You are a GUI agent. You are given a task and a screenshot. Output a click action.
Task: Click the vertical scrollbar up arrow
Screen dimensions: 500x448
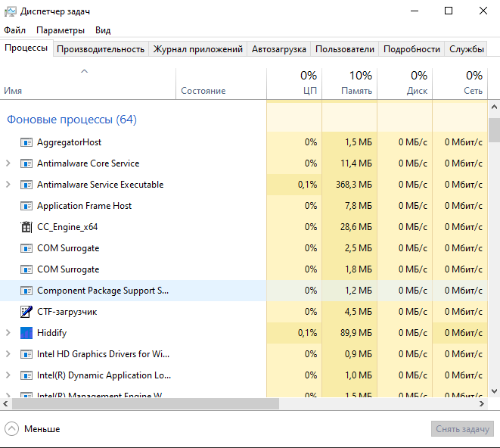coord(494,107)
